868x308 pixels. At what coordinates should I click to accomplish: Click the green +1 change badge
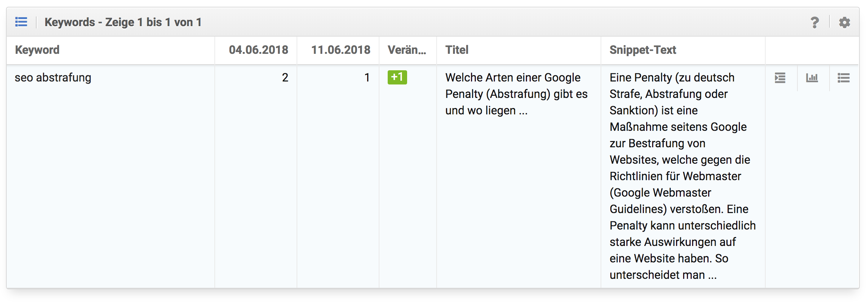point(397,77)
